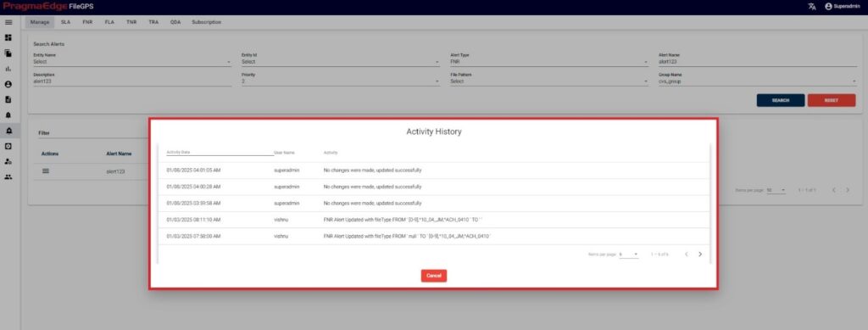Open the Superadmin account menu

843,7
